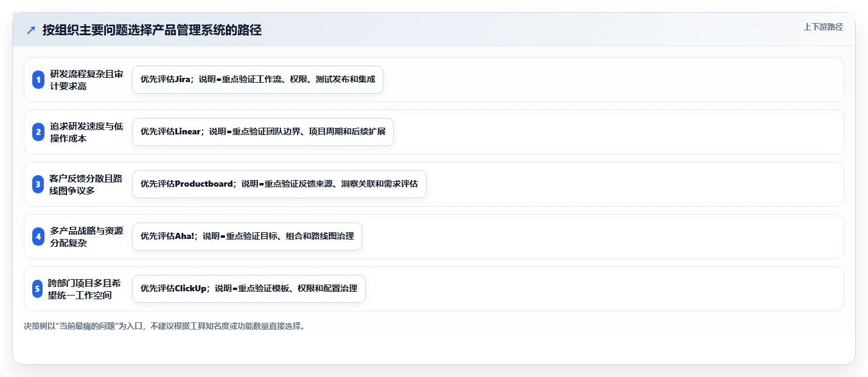Click the numbered badge 3

[x=38, y=184]
